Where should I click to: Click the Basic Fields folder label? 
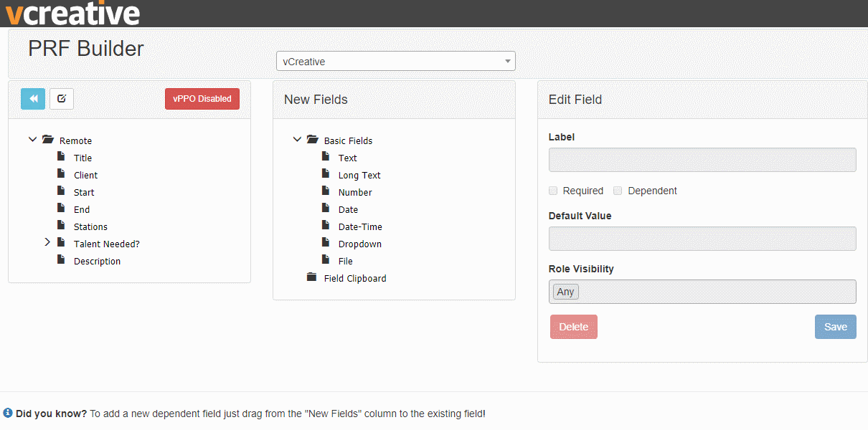[x=349, y=140]
